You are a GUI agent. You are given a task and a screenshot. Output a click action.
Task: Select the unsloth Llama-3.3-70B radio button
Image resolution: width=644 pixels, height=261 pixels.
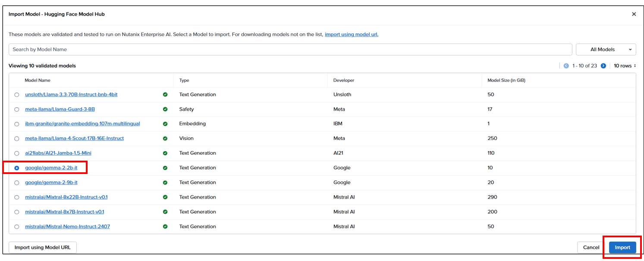[17, 95]
